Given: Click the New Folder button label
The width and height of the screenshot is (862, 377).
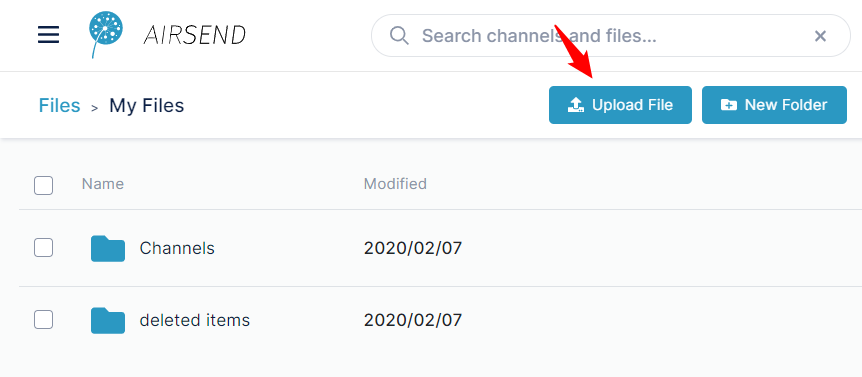Looking at the screenshot, I should pyautogui.click(x=786, y=105).
